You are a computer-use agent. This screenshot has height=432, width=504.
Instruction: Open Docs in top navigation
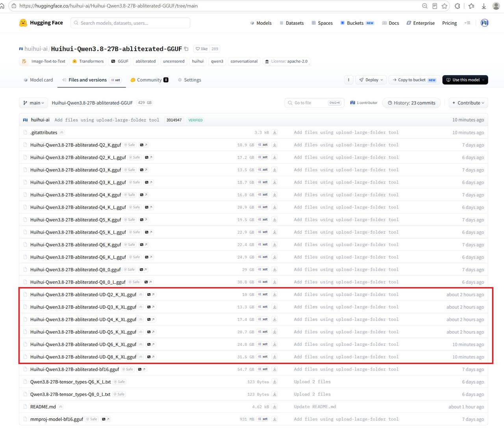391,23
